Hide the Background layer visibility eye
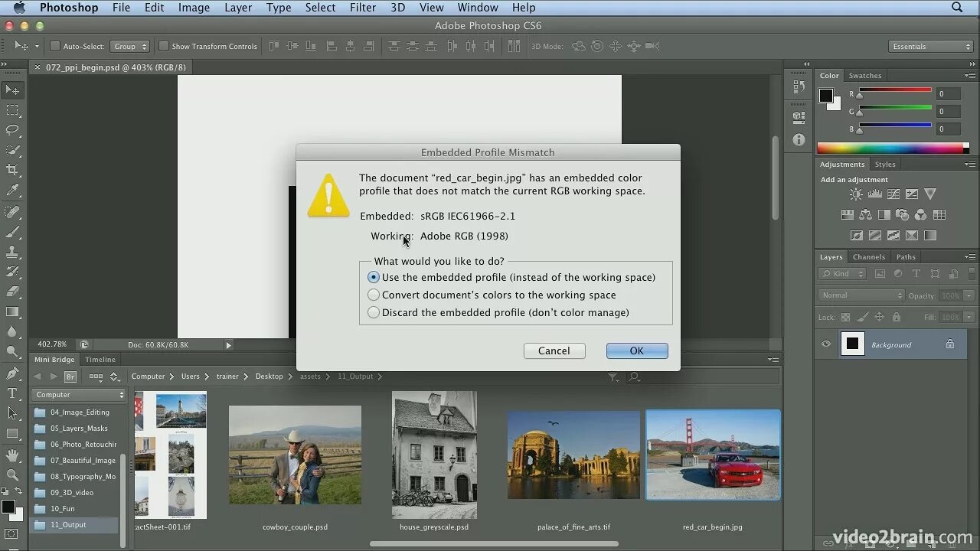The image size is (980, 551). tap(825, 344)
